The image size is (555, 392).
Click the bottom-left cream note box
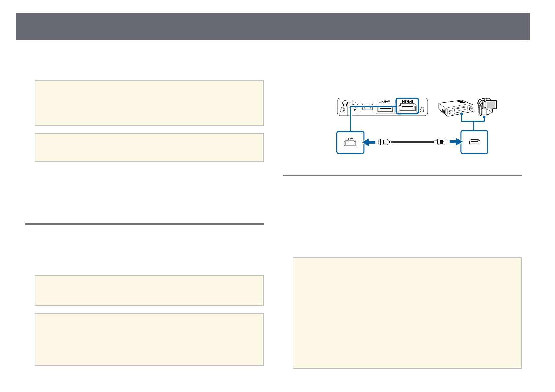[149, 339]
